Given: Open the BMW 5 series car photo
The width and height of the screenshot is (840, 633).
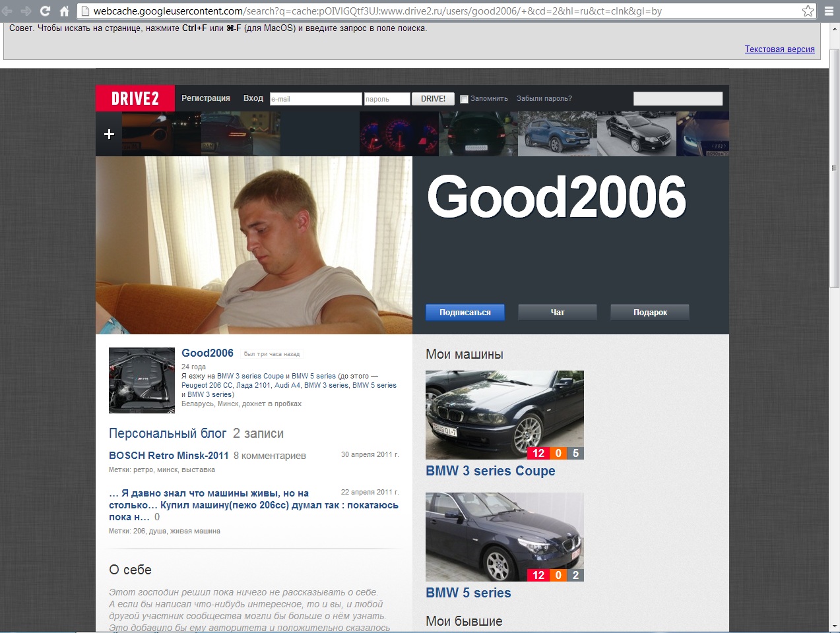Looking at the screenshot, I should pos(505,537).
